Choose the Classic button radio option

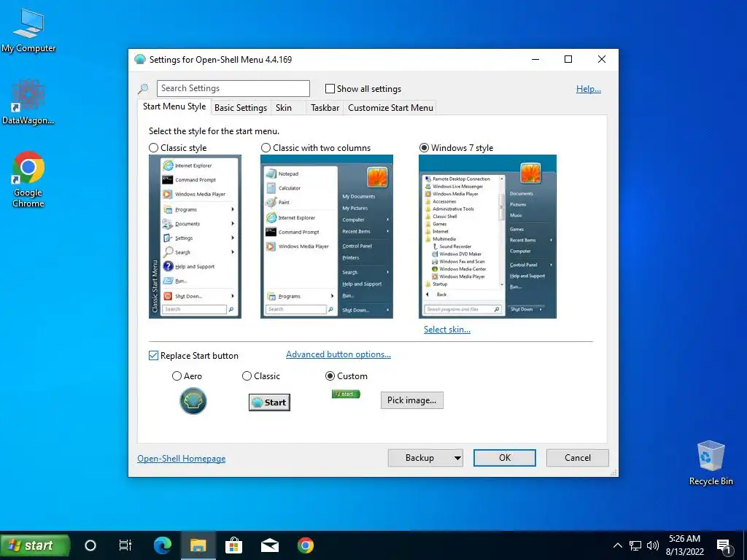pos(247,376)
